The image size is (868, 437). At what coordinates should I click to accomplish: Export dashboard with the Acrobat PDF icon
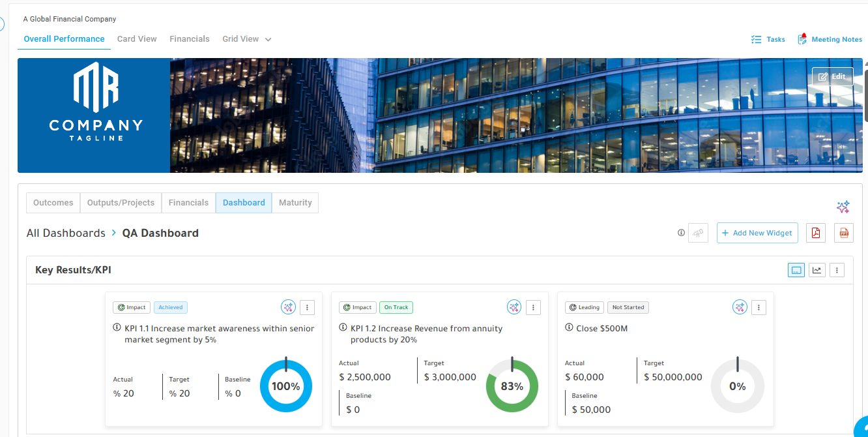click(816, 233)
